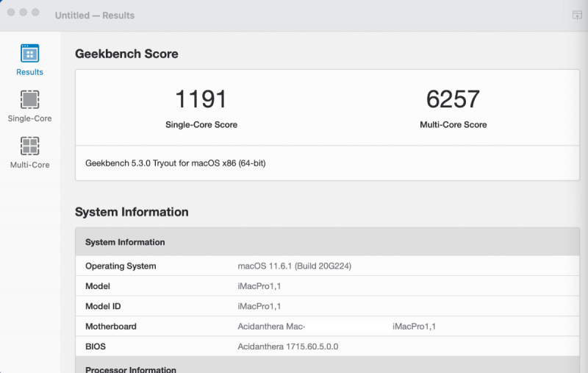
Task: Click the zoom window button
Action: 36,13
